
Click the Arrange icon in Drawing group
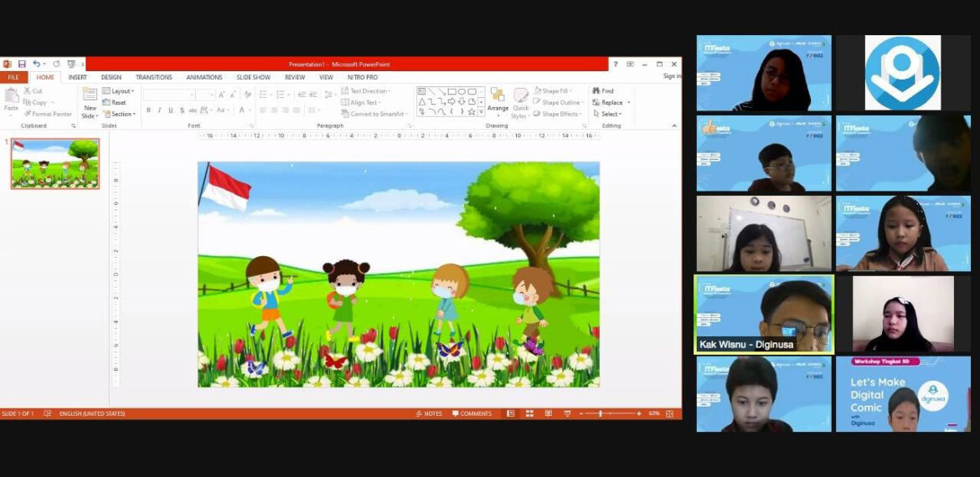tap(498, 95)
